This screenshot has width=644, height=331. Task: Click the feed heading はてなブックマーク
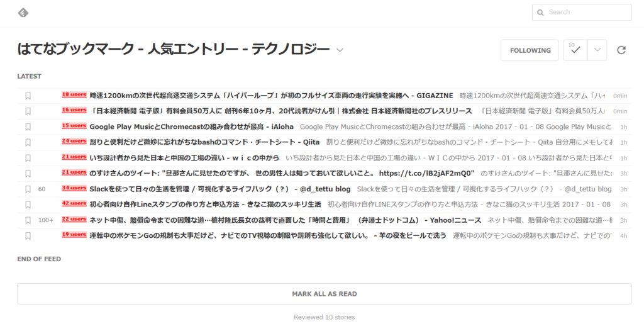point(174,50)
